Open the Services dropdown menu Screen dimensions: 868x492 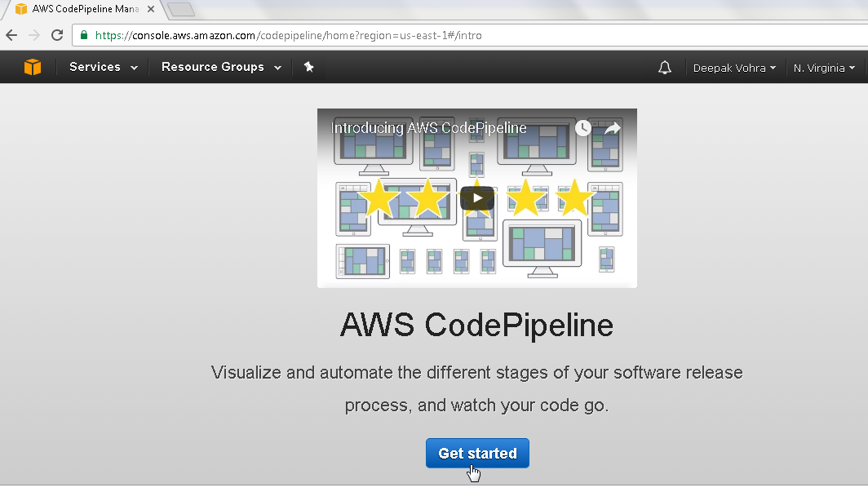104,67
